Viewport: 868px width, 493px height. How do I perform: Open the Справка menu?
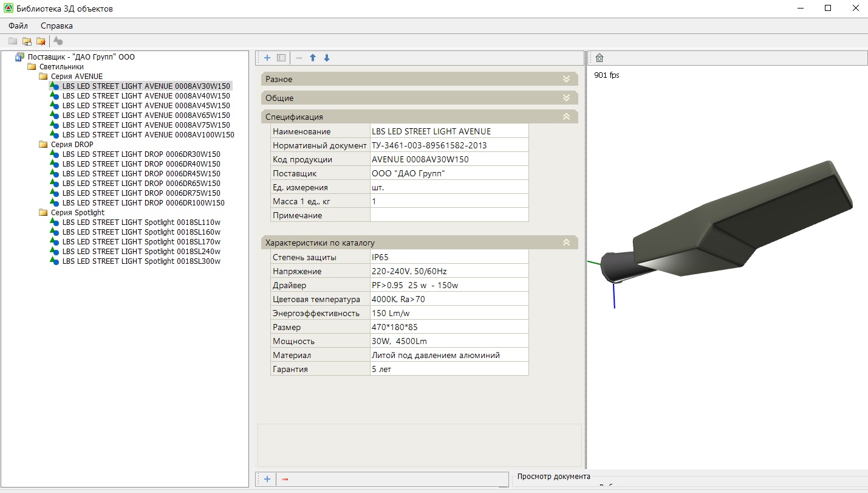(56, 26)
